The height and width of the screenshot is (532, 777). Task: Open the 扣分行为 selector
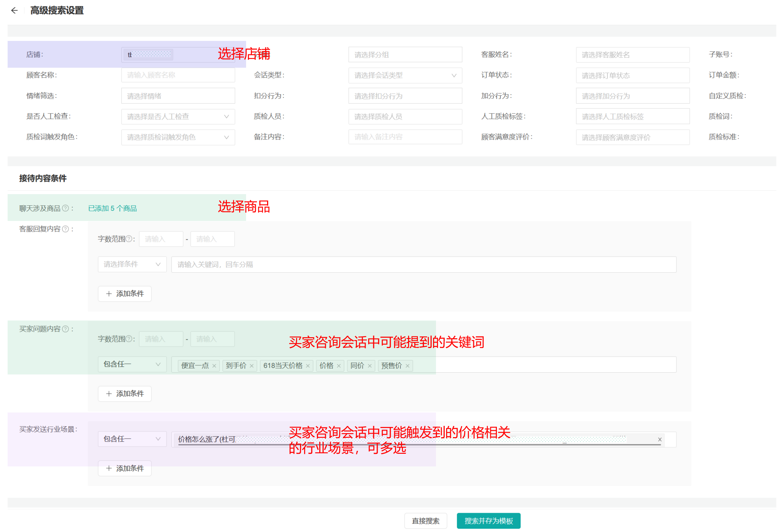[x=405, y=96]
